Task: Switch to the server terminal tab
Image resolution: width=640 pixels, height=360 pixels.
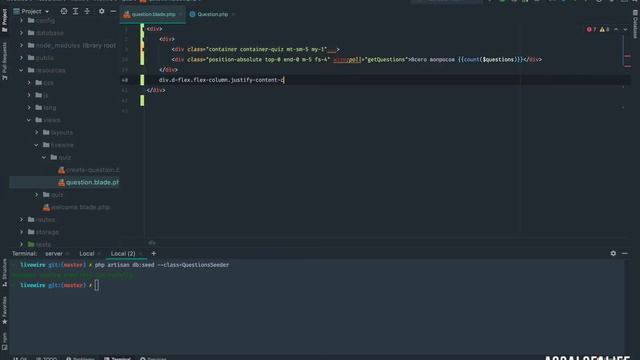Action: tap(54, 253)
